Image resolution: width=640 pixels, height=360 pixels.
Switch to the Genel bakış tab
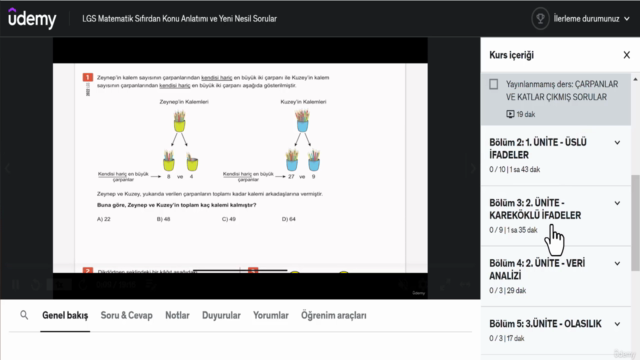[65, 316]
